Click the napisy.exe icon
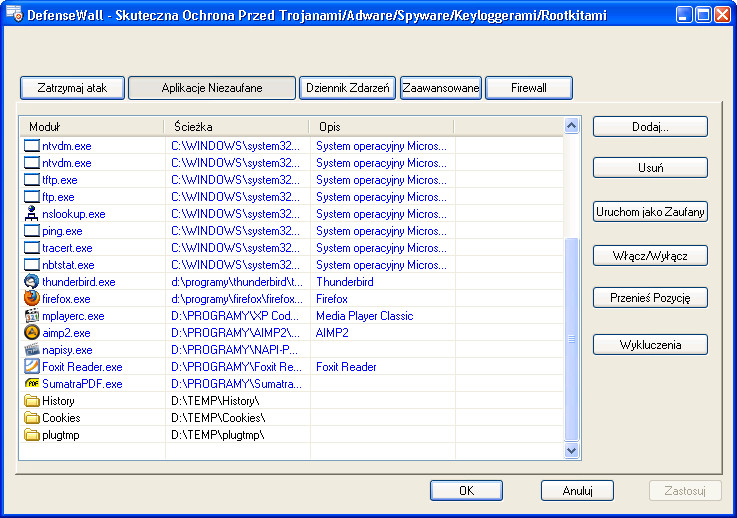Viewport: 737px width, 518px height. click(x=32, y=350)
